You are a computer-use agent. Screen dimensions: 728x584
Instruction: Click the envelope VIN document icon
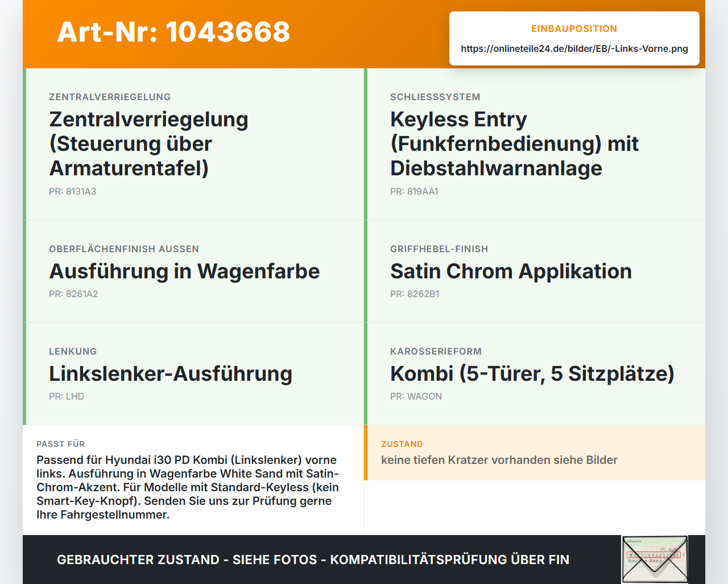click(x=655, y=560)
